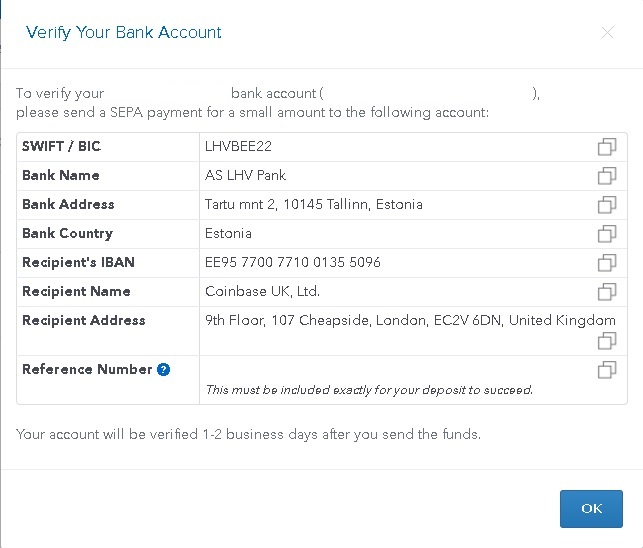Close the Verify Your Bank Account dialog
643x548 pixels.
click(607, 32)
